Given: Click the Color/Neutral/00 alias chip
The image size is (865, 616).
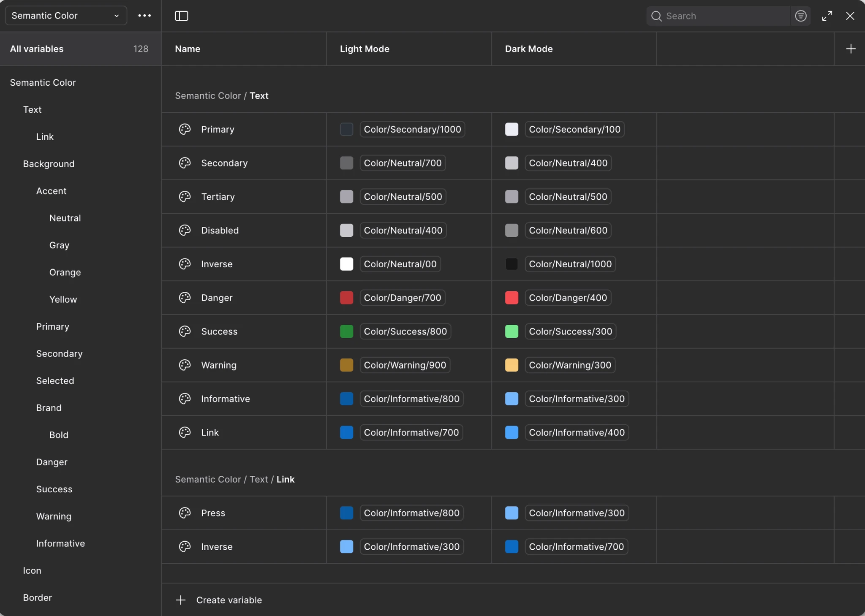Looking at the screenshot, I should pyautogui.click(x=400, y=264).
